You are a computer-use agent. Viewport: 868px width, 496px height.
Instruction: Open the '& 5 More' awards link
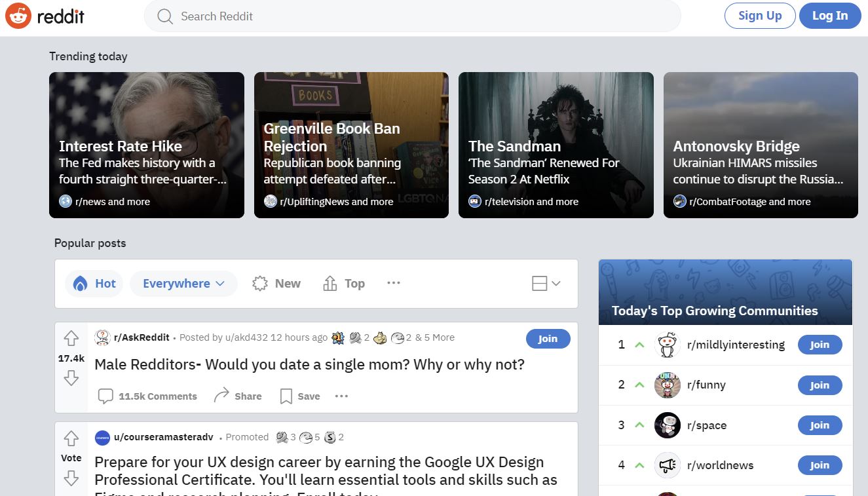(434, 337)
